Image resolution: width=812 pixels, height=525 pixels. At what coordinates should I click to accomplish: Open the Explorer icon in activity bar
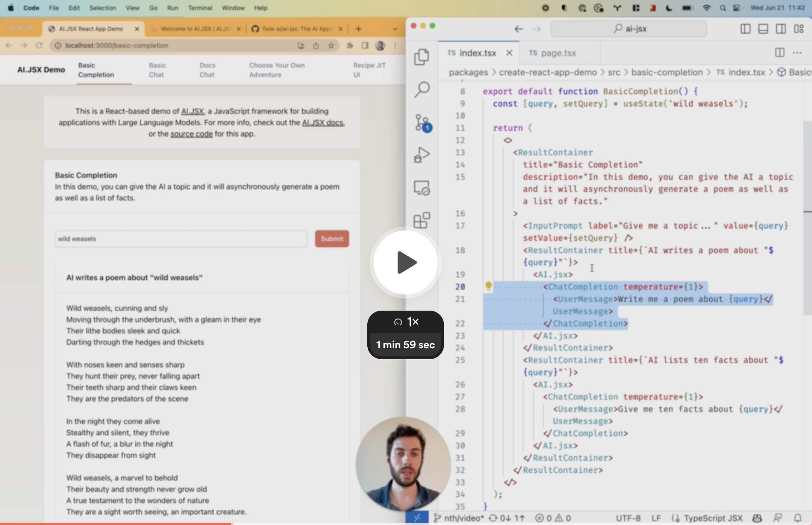pos(422,57)
